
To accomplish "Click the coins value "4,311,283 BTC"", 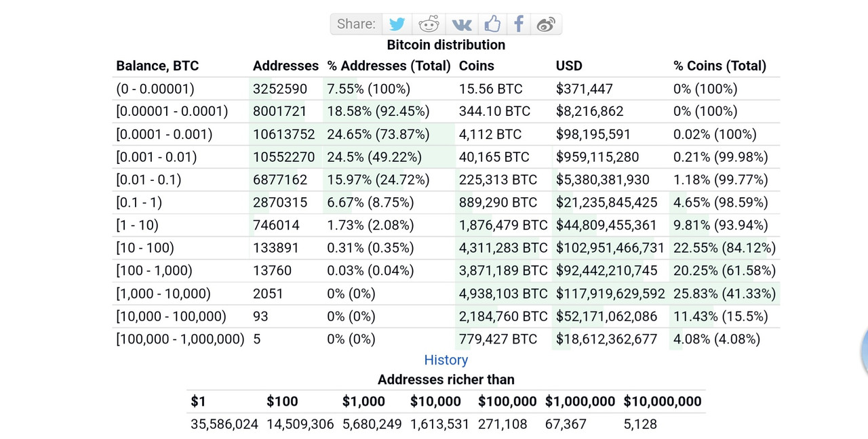I will tap(503, 248).
